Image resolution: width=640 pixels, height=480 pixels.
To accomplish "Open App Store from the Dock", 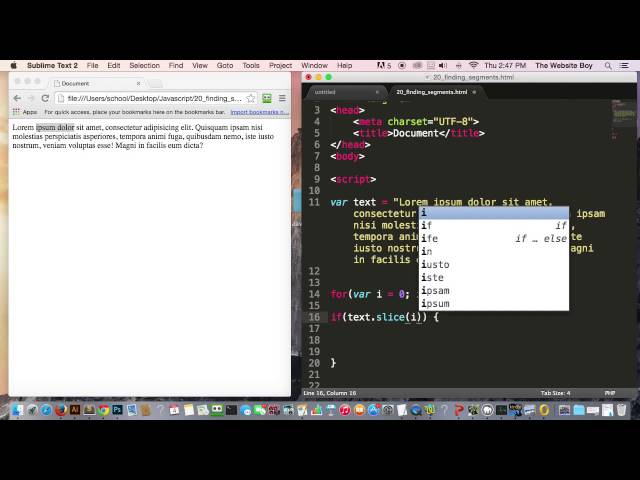I will [373, 410].
